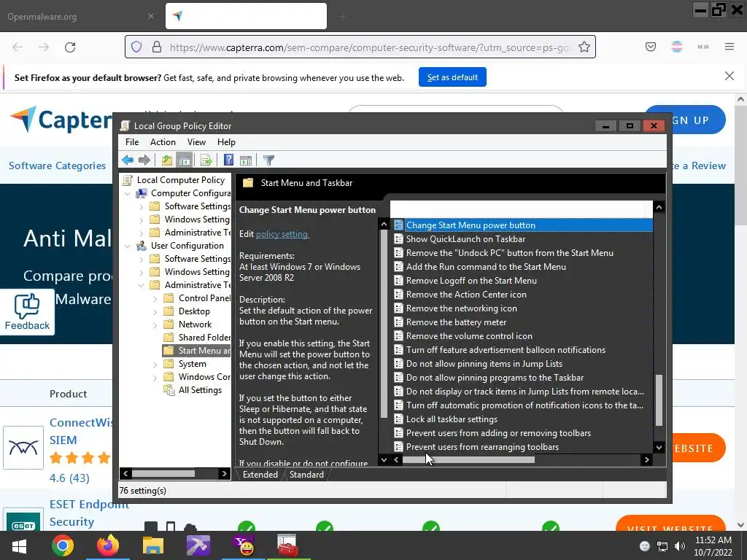
Task: Open the File menu
Action: pyautogui.click(x=132, y=142)
